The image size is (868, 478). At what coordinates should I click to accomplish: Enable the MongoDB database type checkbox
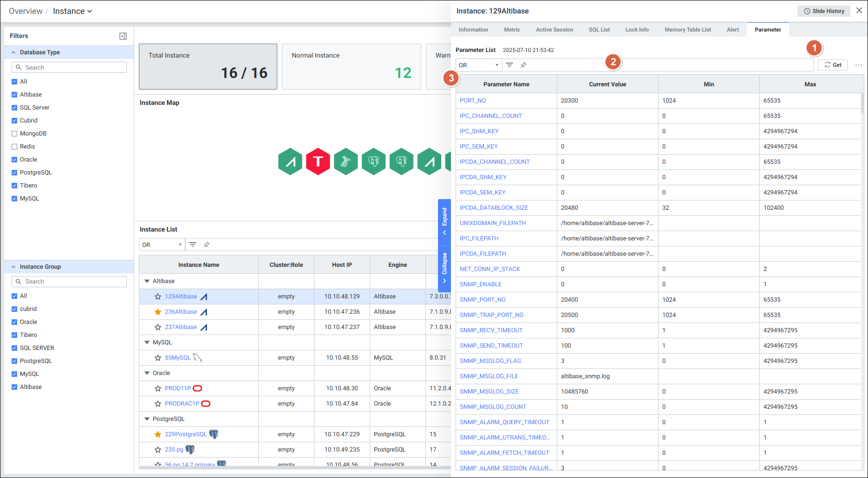click(14, 134)
